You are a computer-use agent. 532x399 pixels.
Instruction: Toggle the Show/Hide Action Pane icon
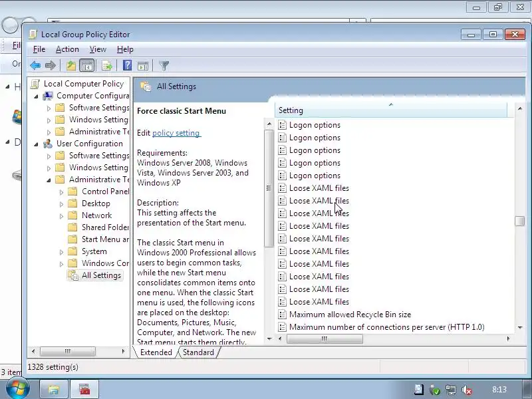(143, 65)
